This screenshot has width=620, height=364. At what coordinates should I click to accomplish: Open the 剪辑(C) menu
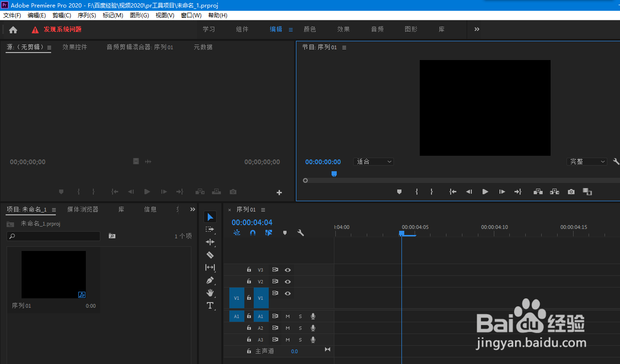coord(61,15)
